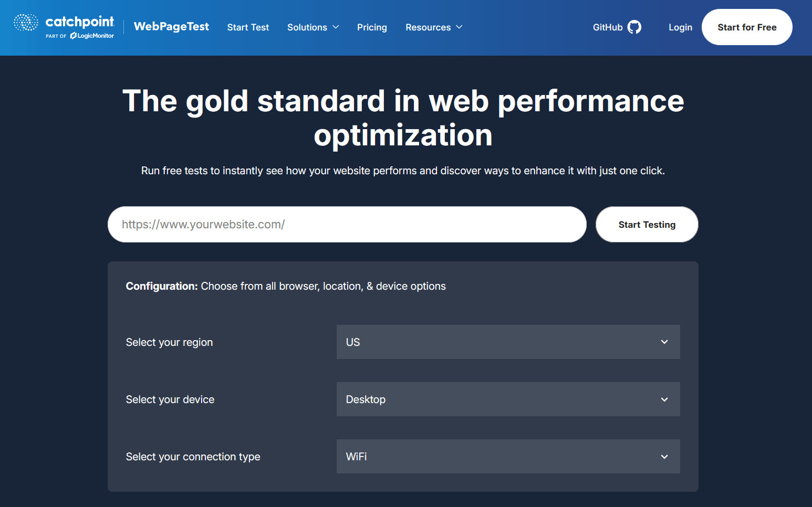Click the Start for Free button
This screenshot has height=507, width=812.
747,27
